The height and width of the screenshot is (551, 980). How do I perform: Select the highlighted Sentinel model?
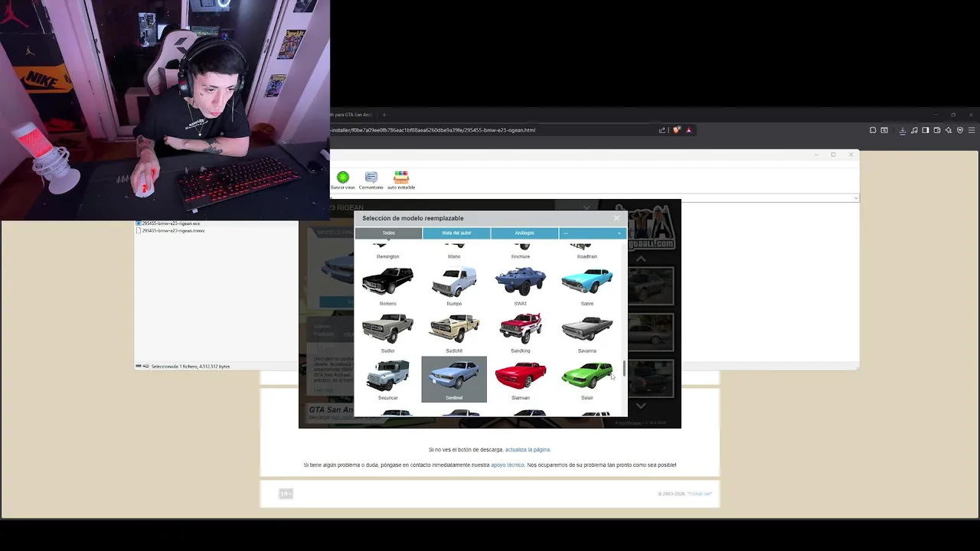454,380
